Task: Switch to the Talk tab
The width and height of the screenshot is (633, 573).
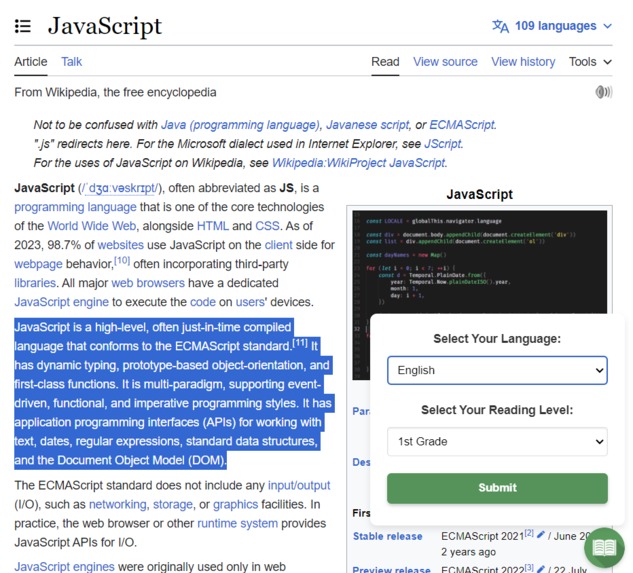Action: [x=71, y=62]
